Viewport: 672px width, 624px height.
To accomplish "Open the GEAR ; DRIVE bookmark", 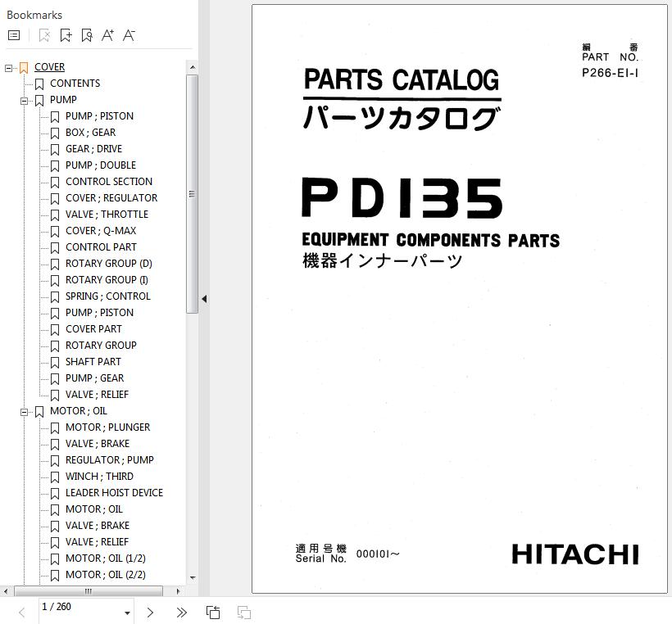I will click(x=94, y=148).
